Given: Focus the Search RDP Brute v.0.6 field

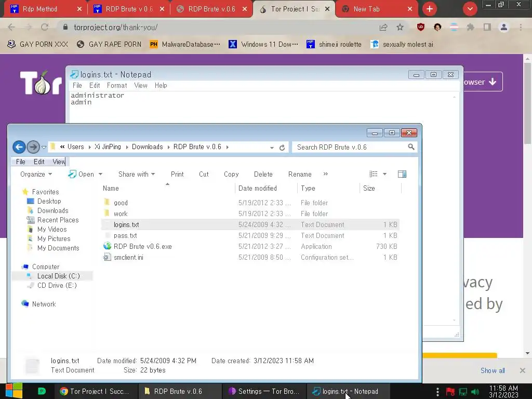Looking at the screenshot, I should [354, 147].
